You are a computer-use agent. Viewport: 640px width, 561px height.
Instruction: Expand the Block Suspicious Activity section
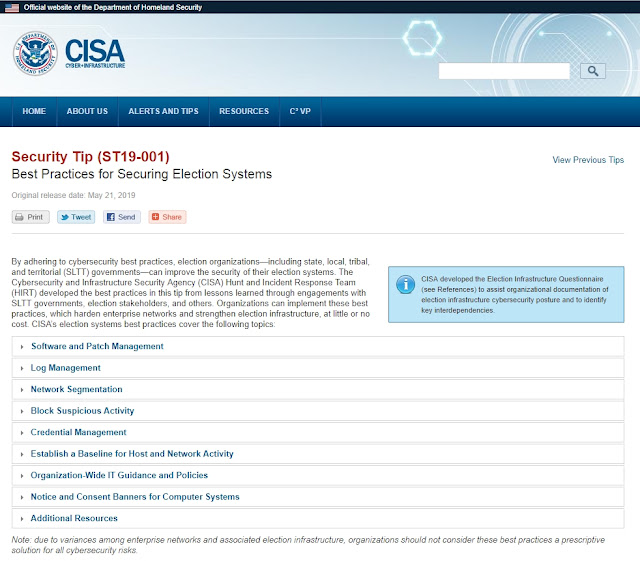coord(318,411)
